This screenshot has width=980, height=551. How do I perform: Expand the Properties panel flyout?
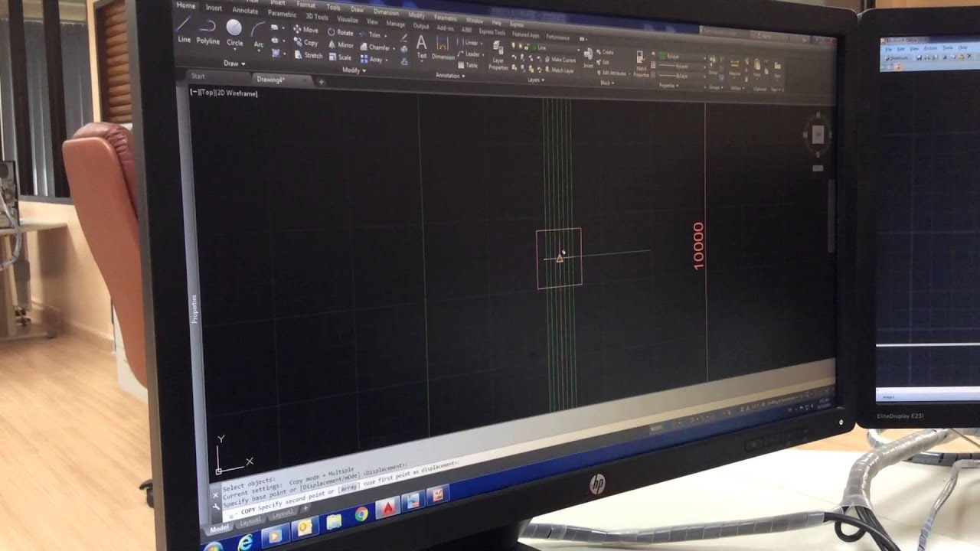coord(669,86)
